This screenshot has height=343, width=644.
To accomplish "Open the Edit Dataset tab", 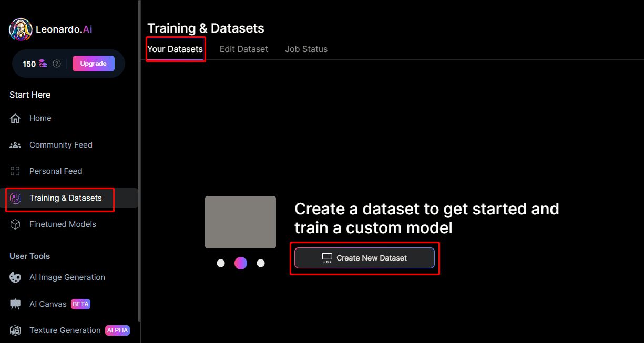I will 244,49.
